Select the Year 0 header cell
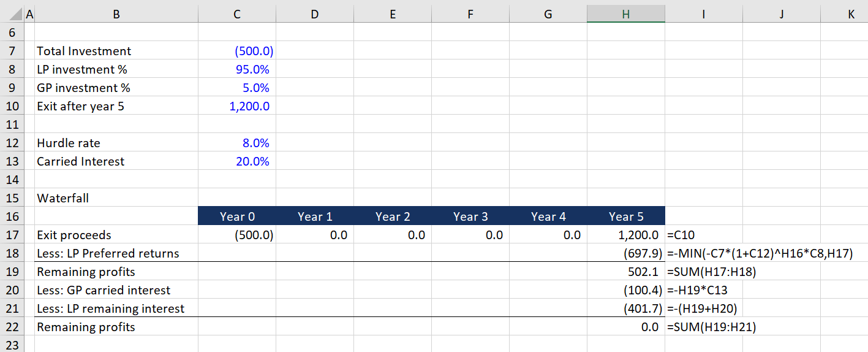This screenshot has height=352, width=868. point(237,216)
